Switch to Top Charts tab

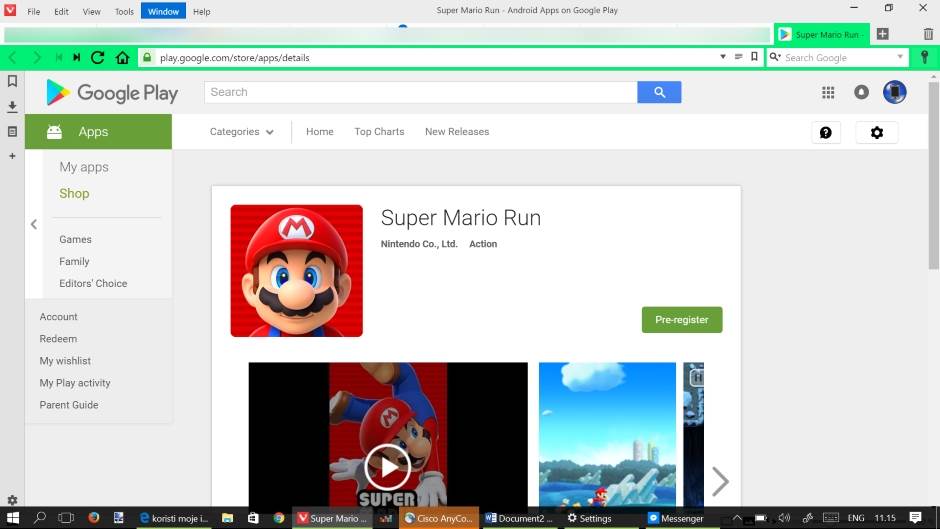pos(379,132)
